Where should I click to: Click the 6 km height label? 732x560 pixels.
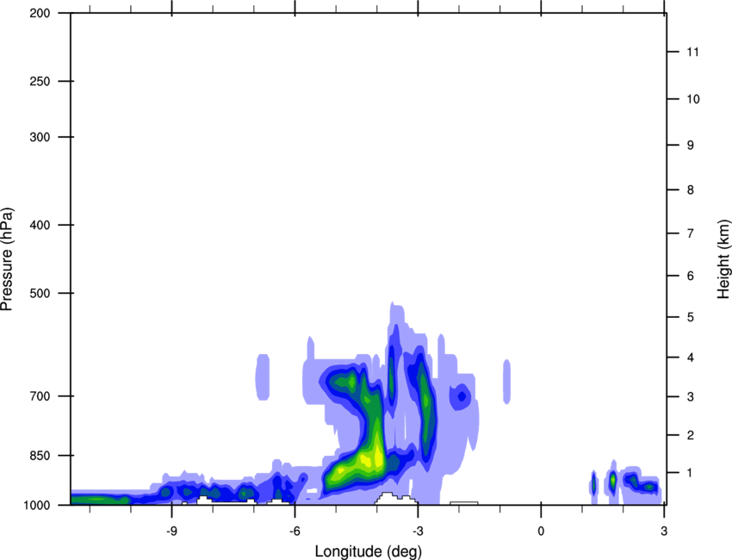pos(690,276)
